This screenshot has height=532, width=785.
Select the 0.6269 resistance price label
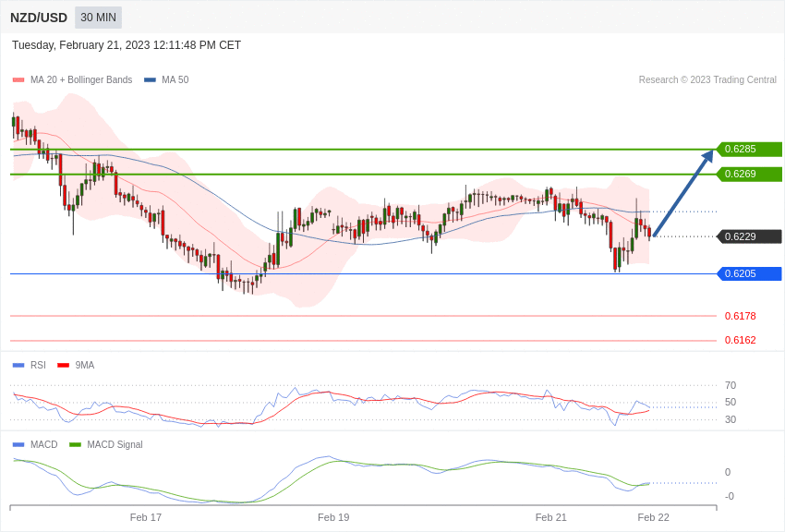coord(750,175)
